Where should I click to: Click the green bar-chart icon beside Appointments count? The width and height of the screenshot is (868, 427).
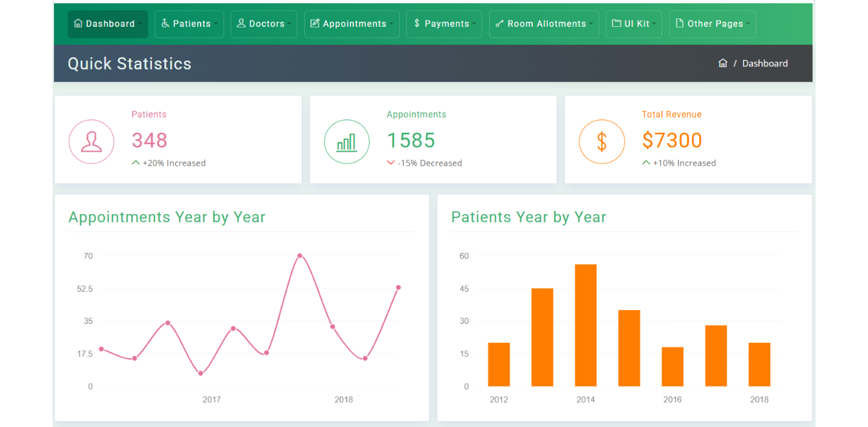click(x=347, y=141)
